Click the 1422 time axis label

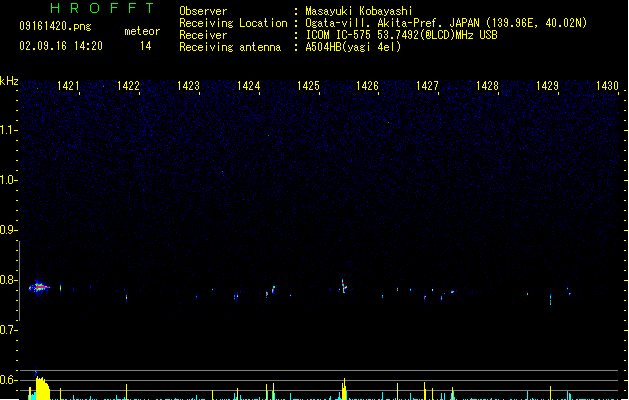pos(128,86)
